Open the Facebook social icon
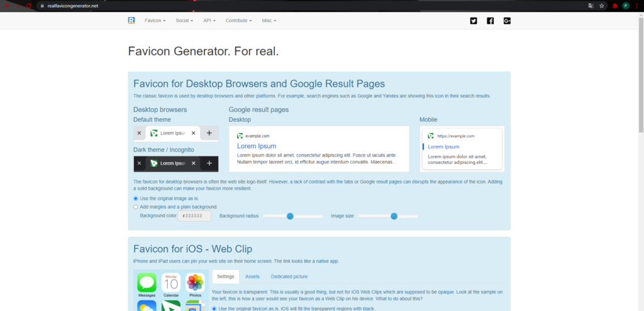Screen dimensions: 644x311 [491, 21]
